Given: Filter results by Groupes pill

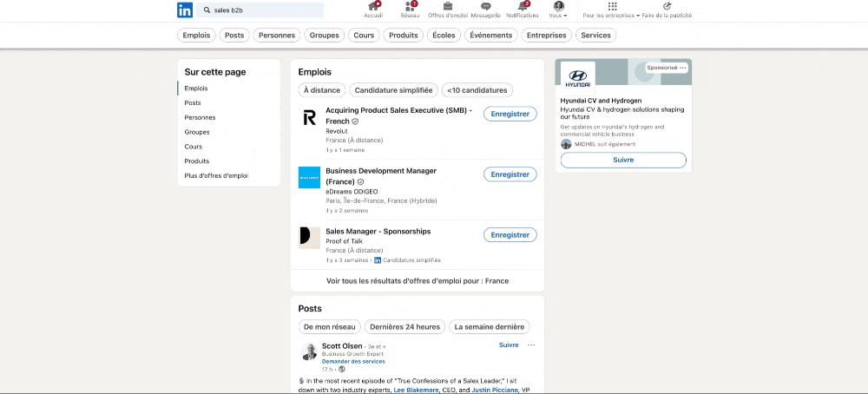Looking at the screenshot, I should tap(325, 36).
